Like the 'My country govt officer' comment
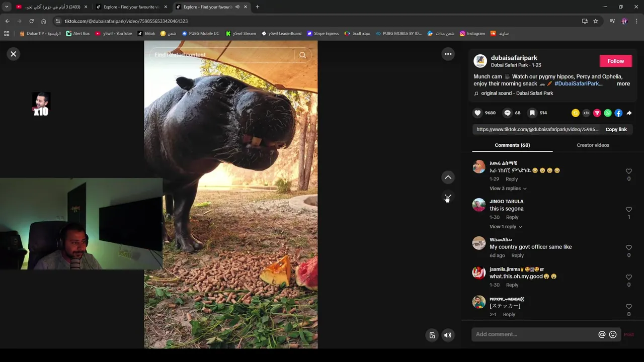The width and height of the screenshot is (644, 362). pos(628,247)
